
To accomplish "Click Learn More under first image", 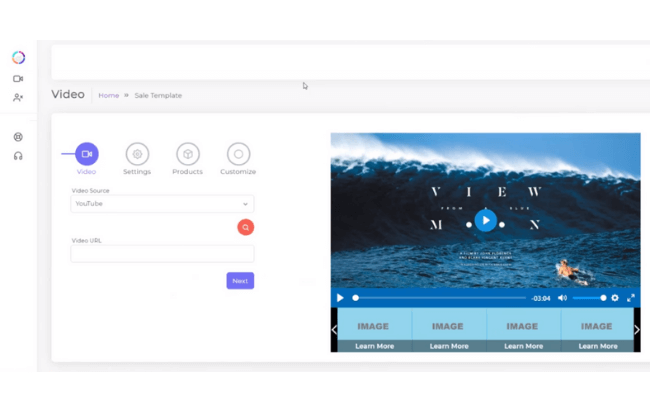I will point(374,346).
